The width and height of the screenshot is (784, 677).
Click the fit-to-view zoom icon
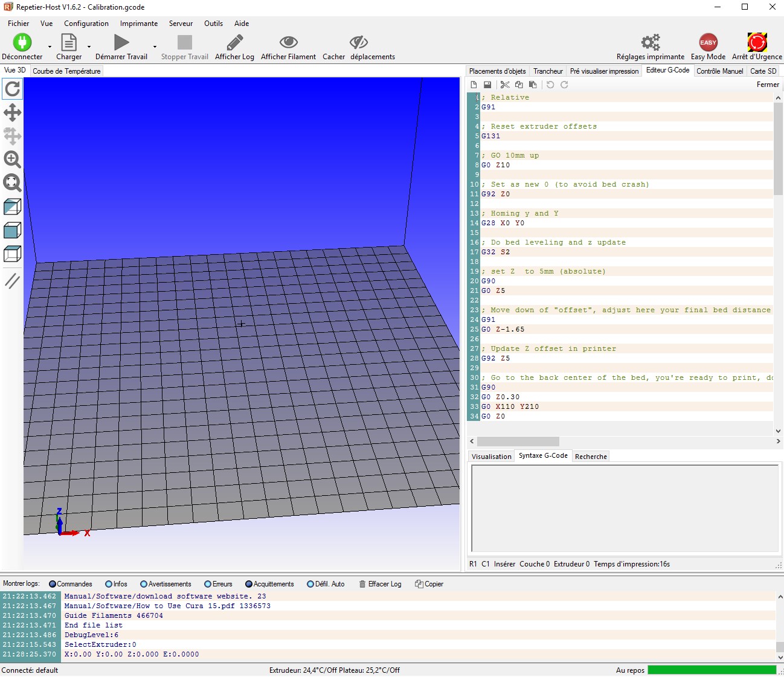click(13, 183)
